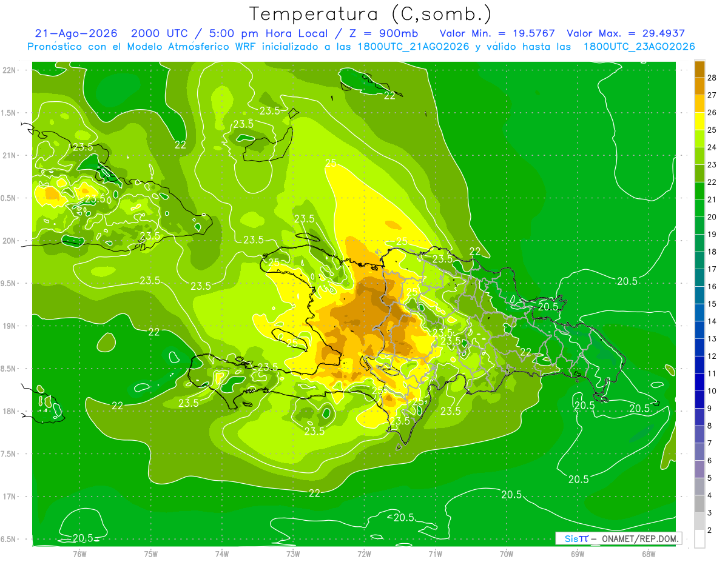
Task: Select the Valor Max. = 29.4937 readout
Action: [625, 33]
